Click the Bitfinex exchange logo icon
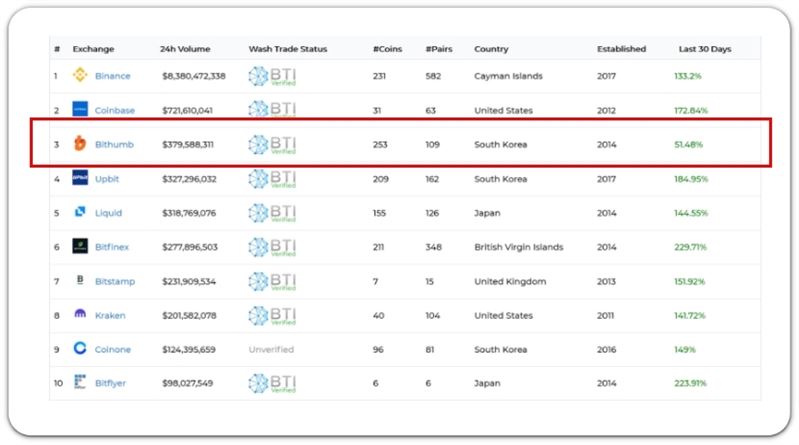799x445 pixels. 80,246
